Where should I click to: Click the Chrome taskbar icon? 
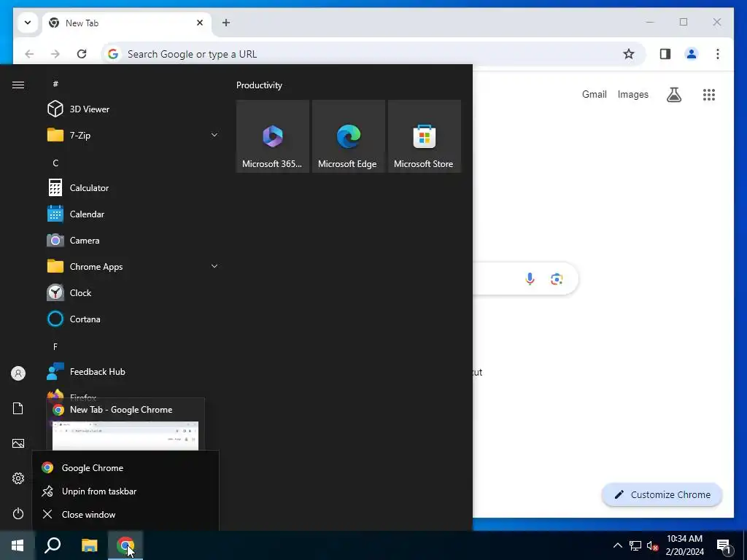pos(125,545)
